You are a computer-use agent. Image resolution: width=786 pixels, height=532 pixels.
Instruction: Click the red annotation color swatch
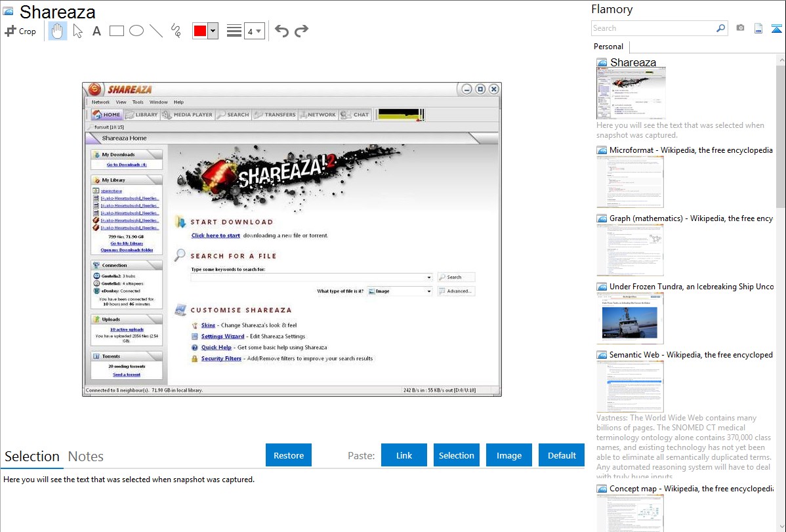pyautogui.click(x=200, y=31)
